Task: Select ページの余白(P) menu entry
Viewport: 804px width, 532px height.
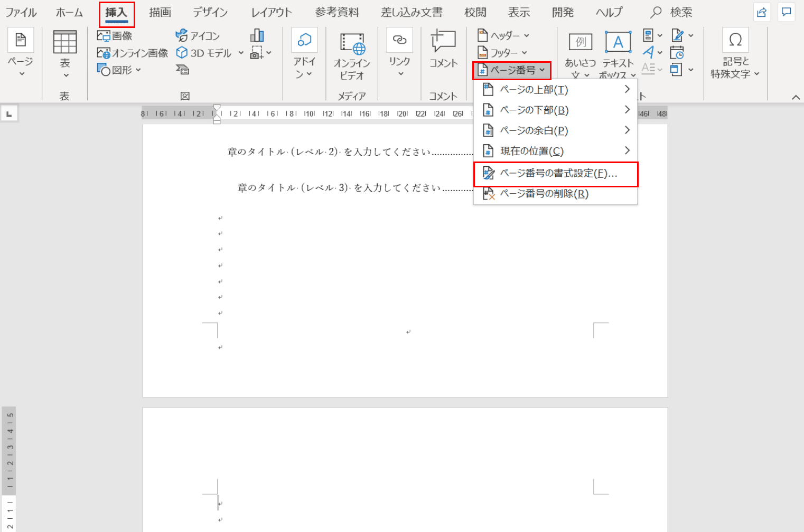Action: click(556, 130)
